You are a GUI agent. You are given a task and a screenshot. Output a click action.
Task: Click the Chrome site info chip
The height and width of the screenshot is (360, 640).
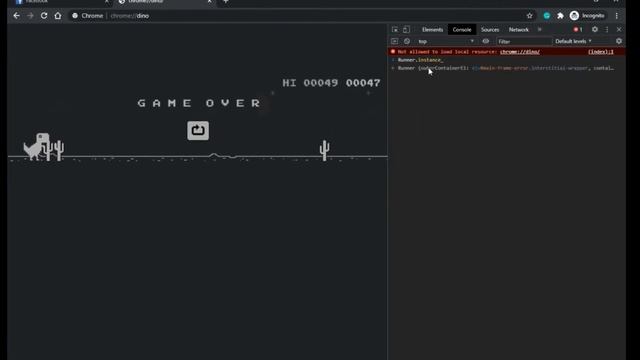(x=88, y=16)
